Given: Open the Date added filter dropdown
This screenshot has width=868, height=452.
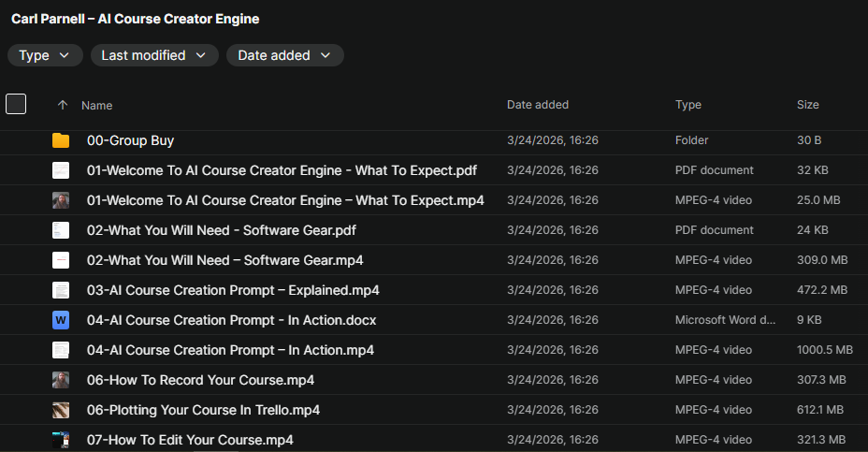Looking at the screenshot, I should (285, 55).
